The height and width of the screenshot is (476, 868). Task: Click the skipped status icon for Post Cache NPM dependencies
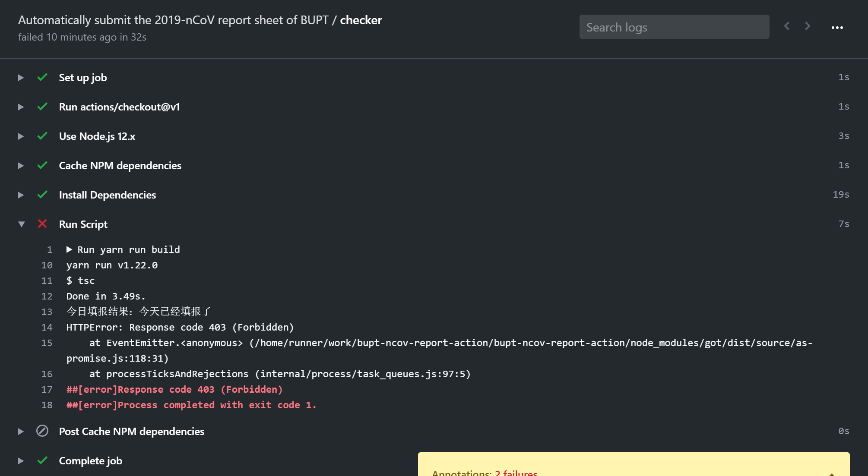tap(43, 431)
